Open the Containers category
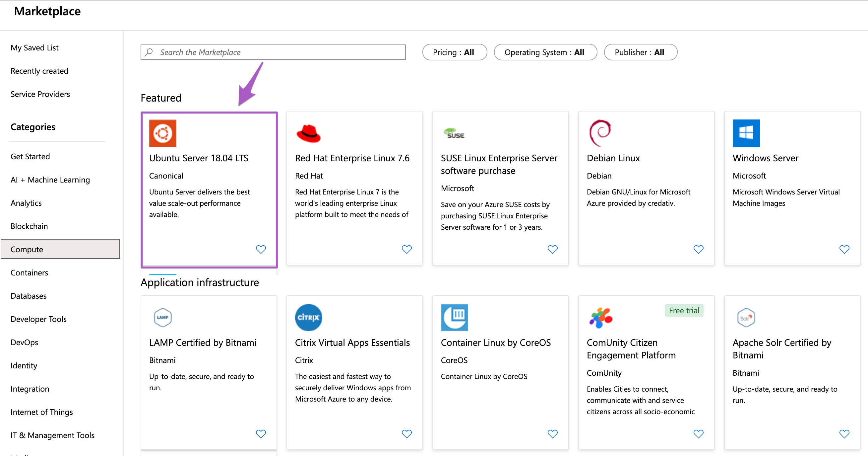The height and width of the screenshot is (456, 868). [30, 272]
